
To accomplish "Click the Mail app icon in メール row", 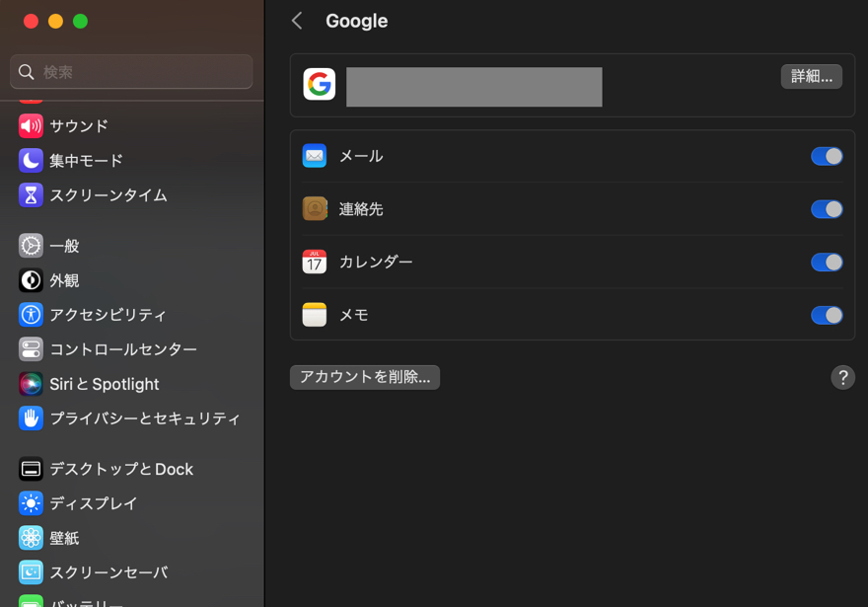I will (315, 156).
